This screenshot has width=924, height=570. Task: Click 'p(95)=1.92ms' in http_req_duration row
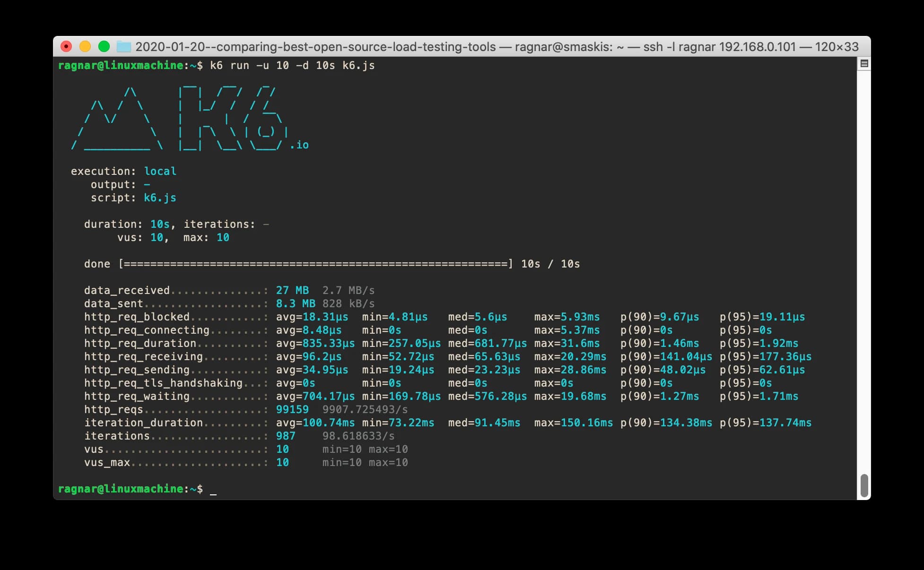click(x=759, y=343)
